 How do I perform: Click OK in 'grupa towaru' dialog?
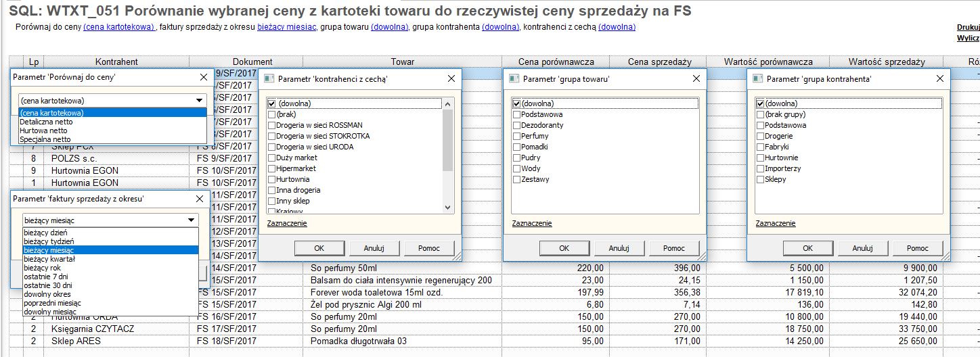click(564, 248)
